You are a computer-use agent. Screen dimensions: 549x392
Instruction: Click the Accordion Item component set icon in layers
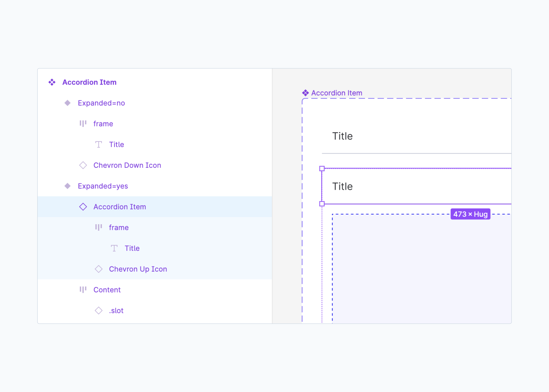[x=52, y=82]
